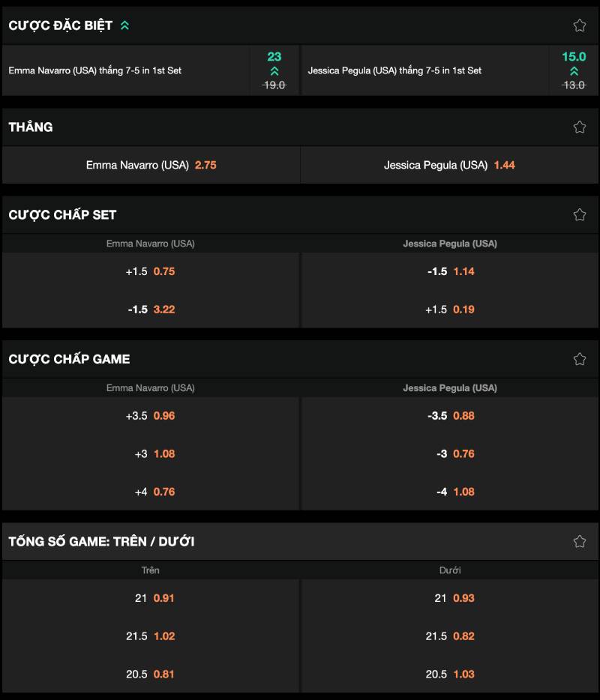This screenshot has height=700, width=600.
Task: Bet on Jessica Pegula to win at 1.44
Action: pyautogui.click(x=449, y=165)
